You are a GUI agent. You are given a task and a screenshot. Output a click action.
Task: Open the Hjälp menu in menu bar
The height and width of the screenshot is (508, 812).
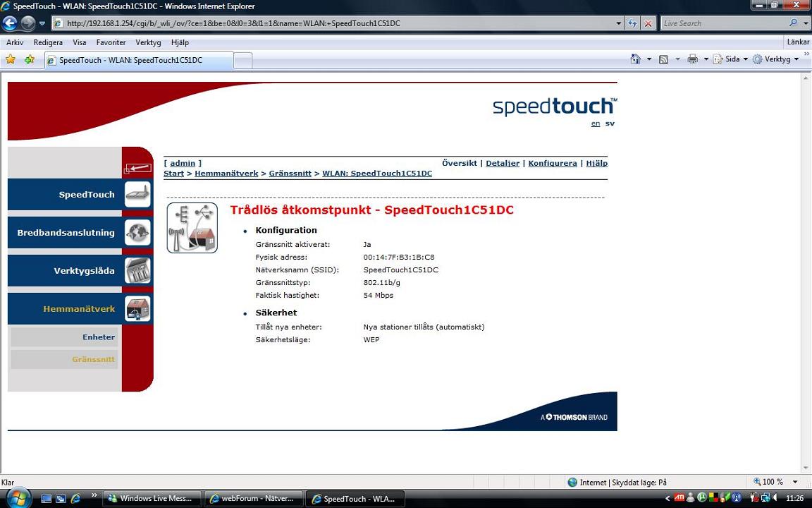pyautogui.click(x=180, y=42)
